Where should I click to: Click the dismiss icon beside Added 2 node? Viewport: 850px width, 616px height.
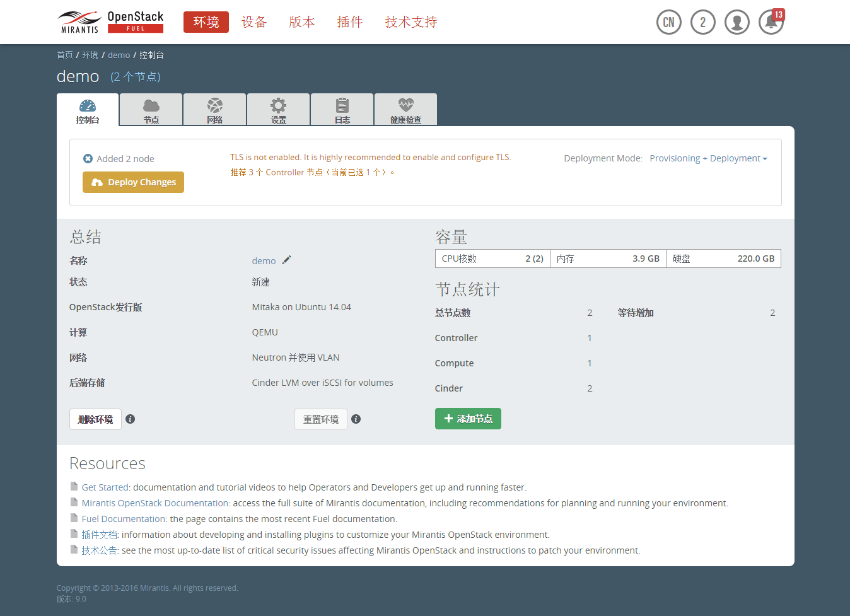pos(88,158)
